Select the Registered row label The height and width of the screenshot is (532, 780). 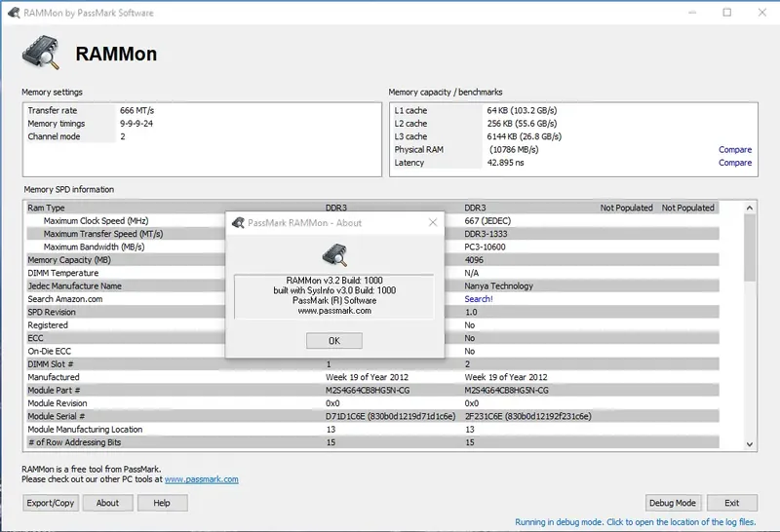[x=48, y=325]
